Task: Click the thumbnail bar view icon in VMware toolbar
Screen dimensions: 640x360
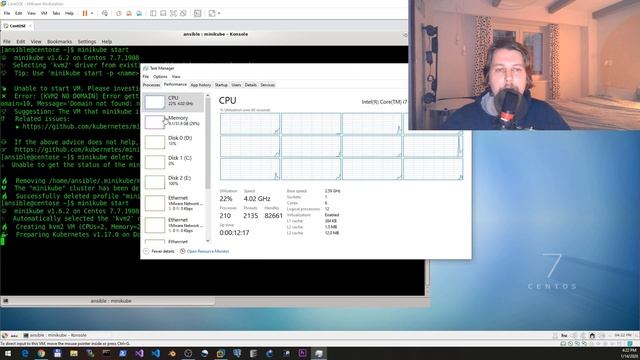Action: pyautogui.click(x=163, y=13)
